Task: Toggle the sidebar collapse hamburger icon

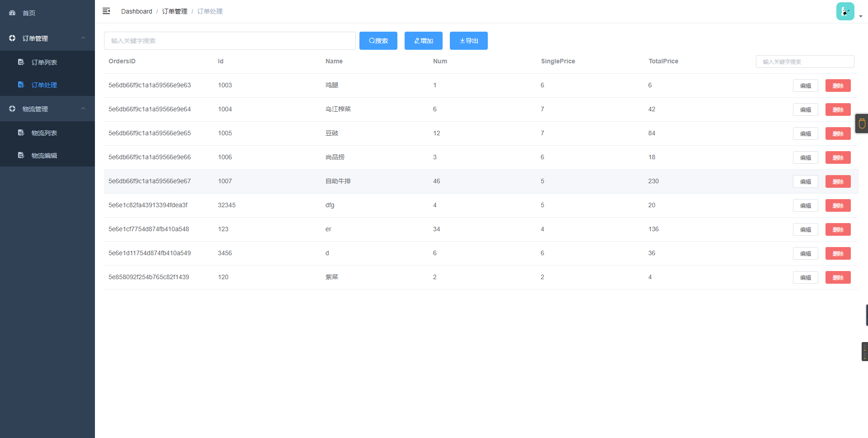Action: point(106,11)
